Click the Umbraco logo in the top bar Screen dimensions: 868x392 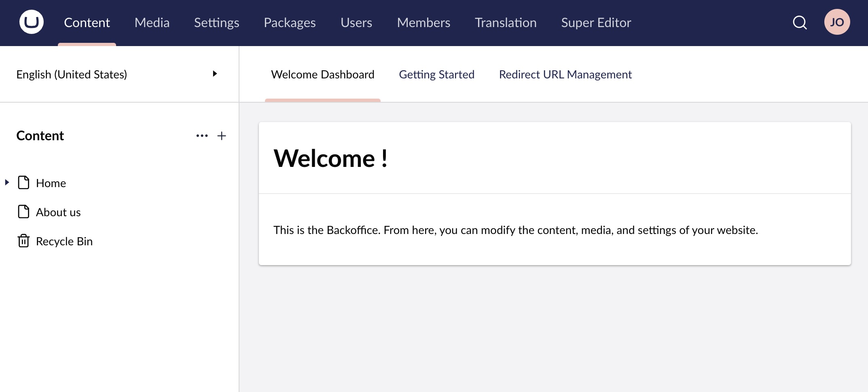tap(30, 21)
